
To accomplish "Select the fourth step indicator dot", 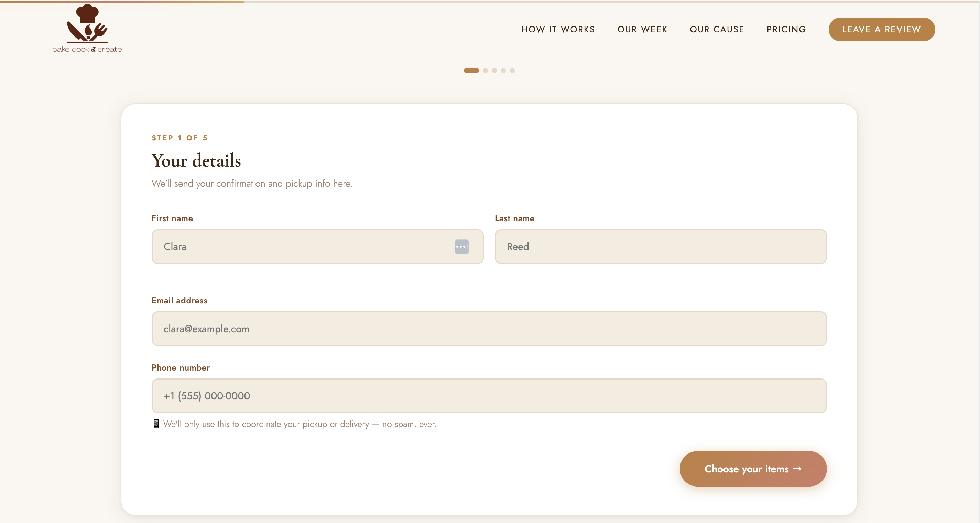I will 503,71.
